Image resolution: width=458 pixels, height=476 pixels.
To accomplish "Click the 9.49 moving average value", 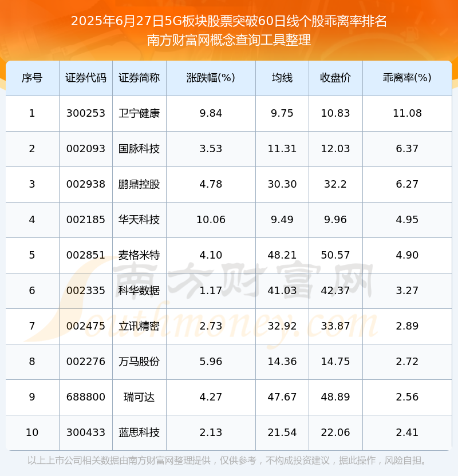I will (282, 220).
